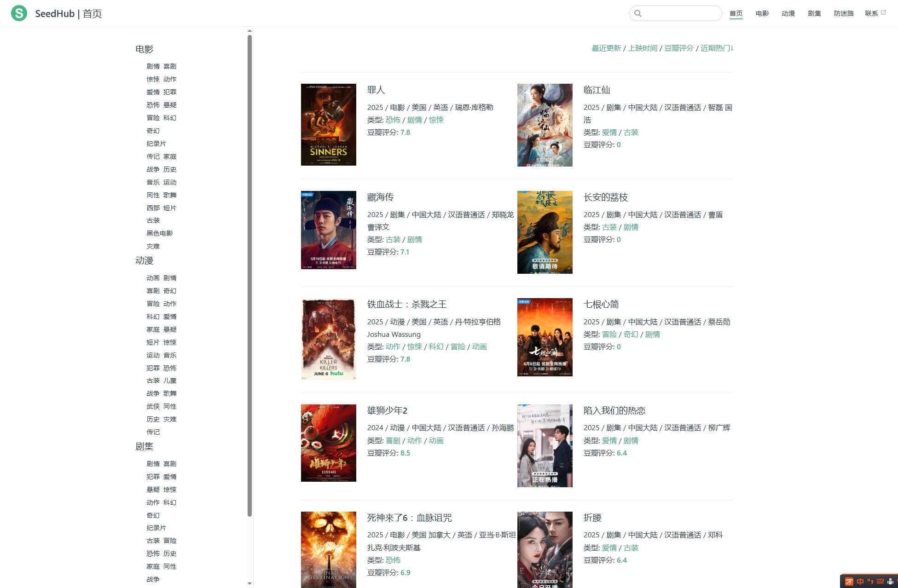898x588 pixels.
Task: Open 七根心简 poster thumbnail
Action: click(545, 337)
